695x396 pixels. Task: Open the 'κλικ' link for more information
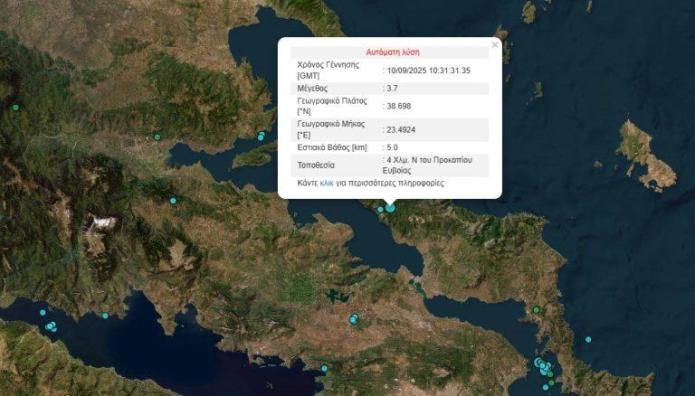click(x=326, y=183)
